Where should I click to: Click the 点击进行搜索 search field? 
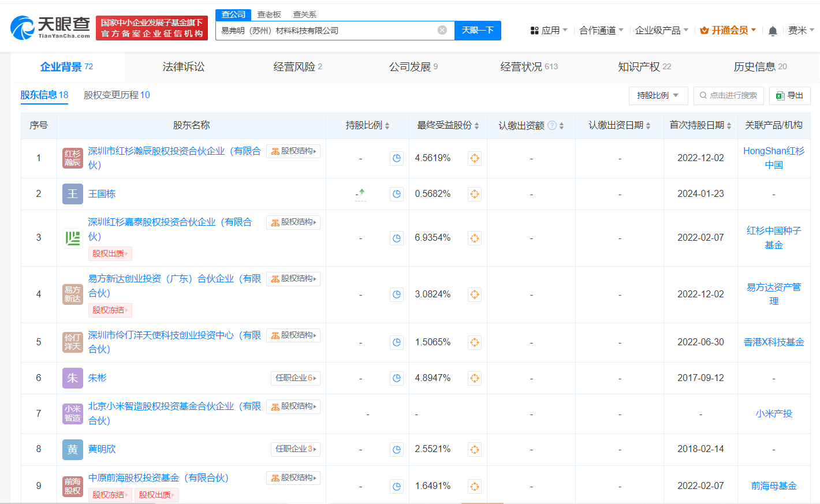[728, 95]
